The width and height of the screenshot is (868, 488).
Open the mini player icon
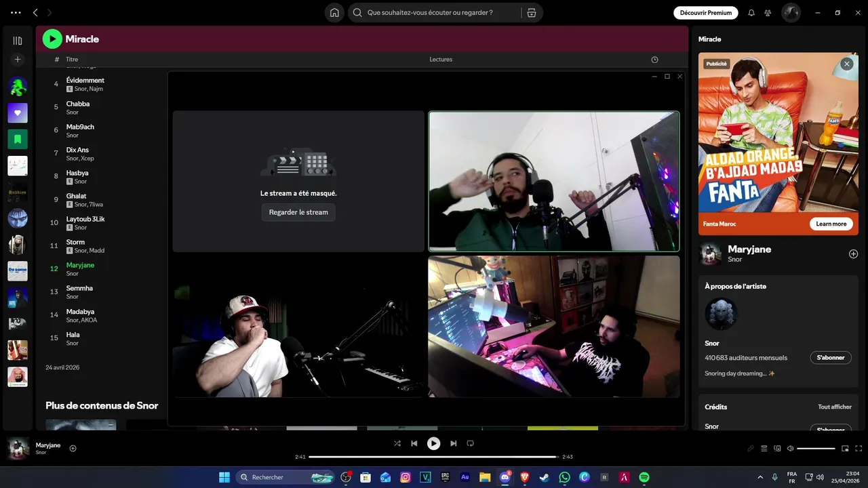point(845,448)
